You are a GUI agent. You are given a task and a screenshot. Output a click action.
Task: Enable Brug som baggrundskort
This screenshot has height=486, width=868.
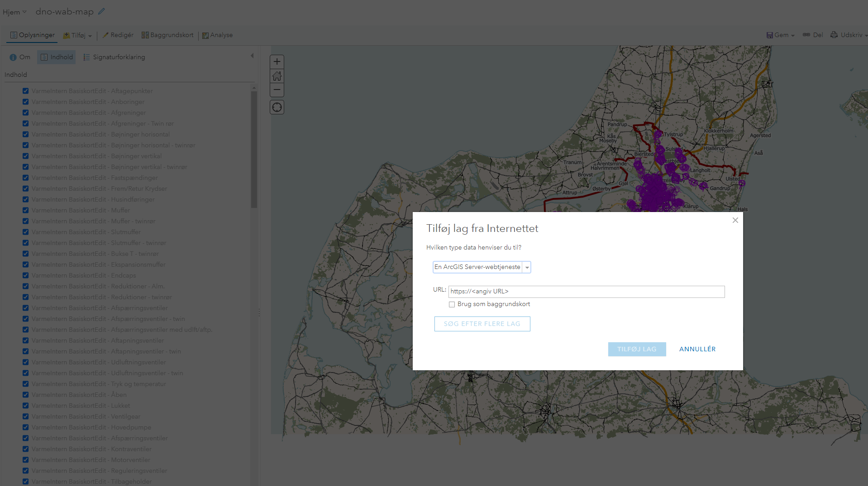pyautogui.click(x=452, y=304)
